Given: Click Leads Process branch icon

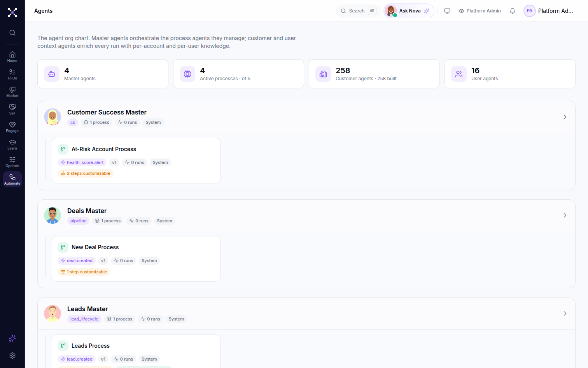Looking at the screenshot, I should pos(63,346).
